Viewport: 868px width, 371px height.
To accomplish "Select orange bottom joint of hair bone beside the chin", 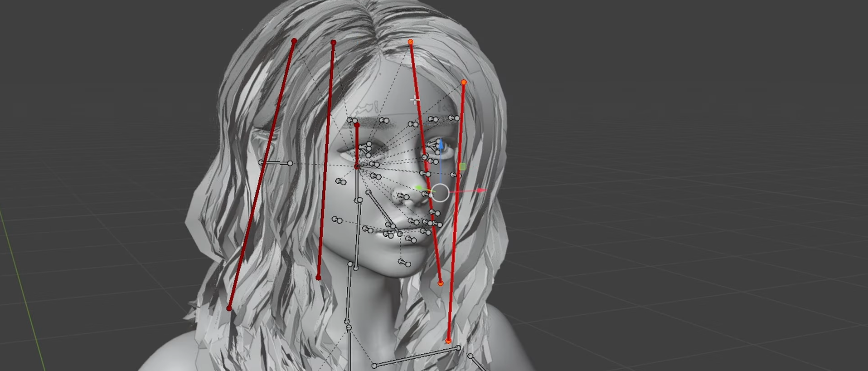I will click(441, 283).
